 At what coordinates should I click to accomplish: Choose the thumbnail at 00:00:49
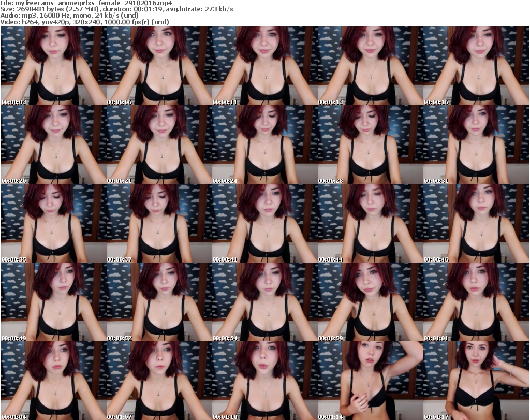pyautogui.click(x=53, y=302)
